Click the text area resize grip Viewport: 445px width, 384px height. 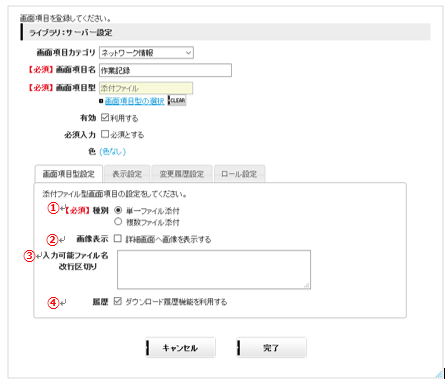click(307, 285)
